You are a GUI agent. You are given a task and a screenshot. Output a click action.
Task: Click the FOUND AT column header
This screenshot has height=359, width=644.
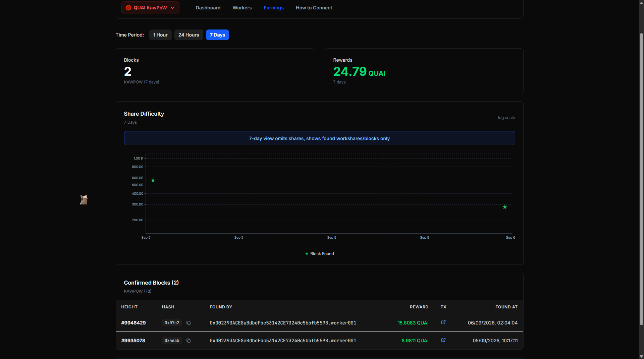tap(506, 307)
